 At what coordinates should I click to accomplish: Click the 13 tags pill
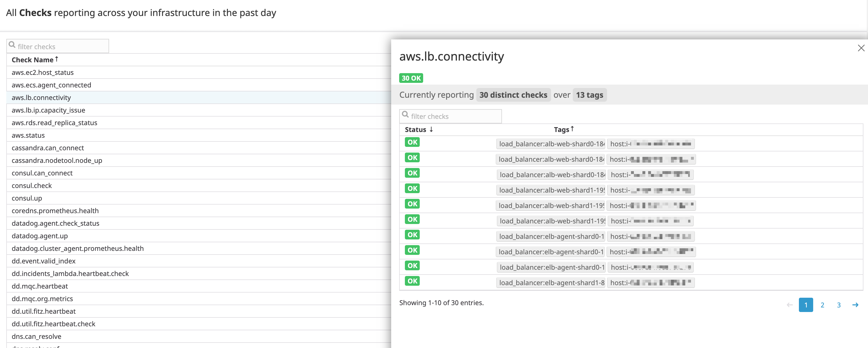[x=589, y=95]
